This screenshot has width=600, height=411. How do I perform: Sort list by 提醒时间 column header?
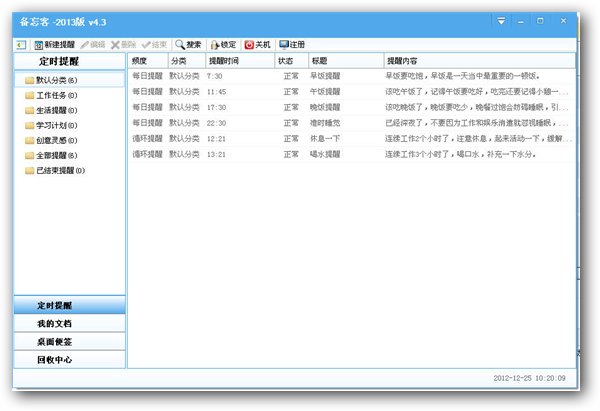224,61
